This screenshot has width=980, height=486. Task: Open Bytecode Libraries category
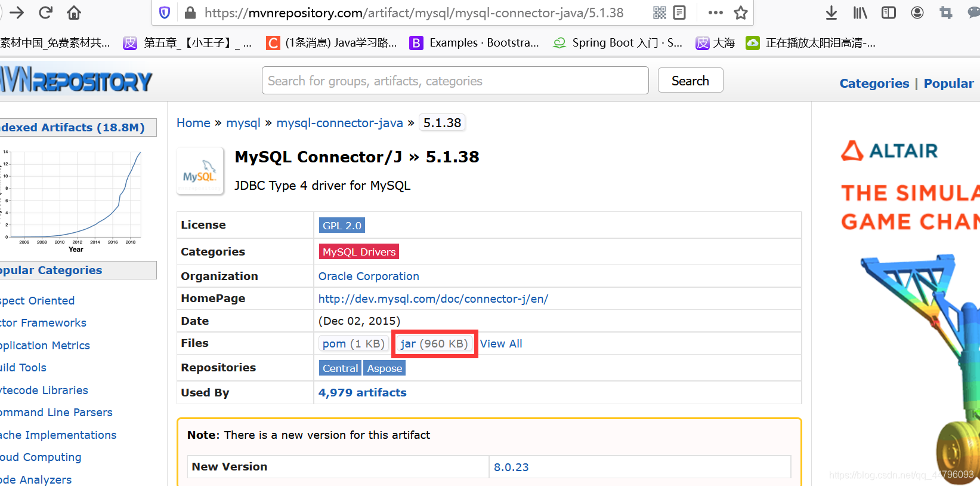(44, 390)
